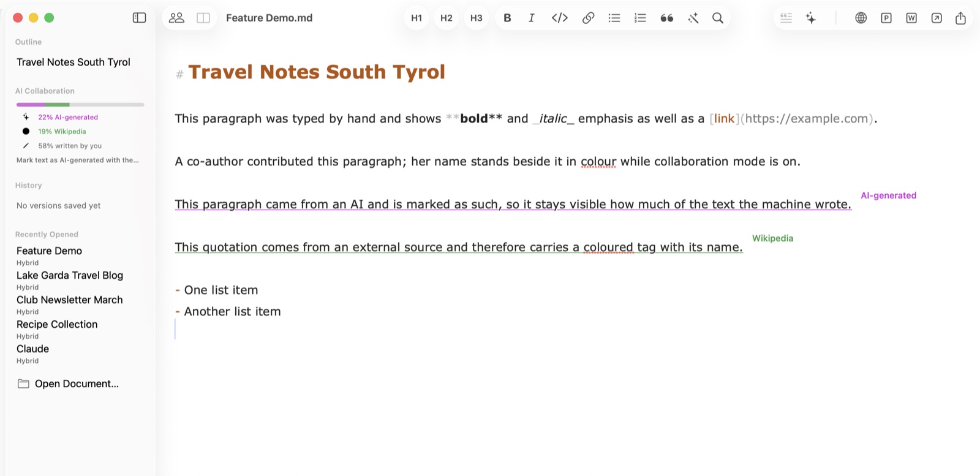Insert a block quote
This screenshot has height=476, width=980.
click(x=667, y=18)
